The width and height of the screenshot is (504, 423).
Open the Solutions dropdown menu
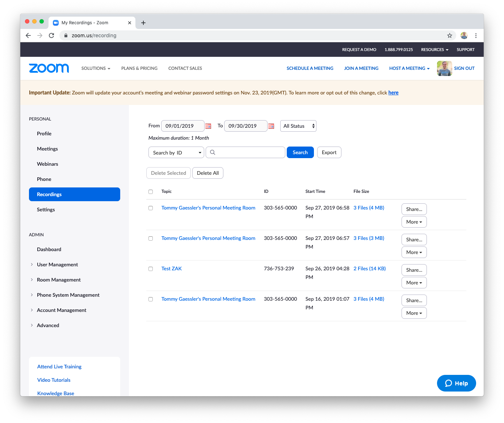click(x=96, y=68)
